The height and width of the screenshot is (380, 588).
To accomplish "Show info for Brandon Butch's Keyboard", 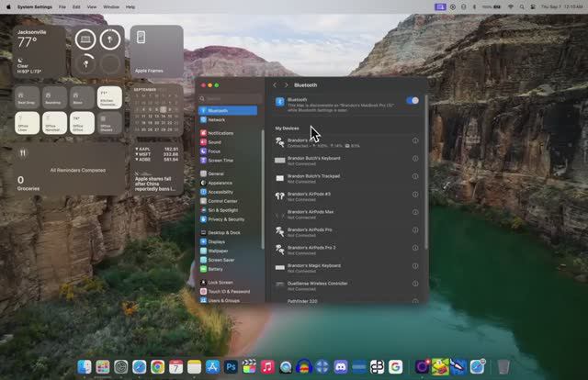I will tap(415, 159).
